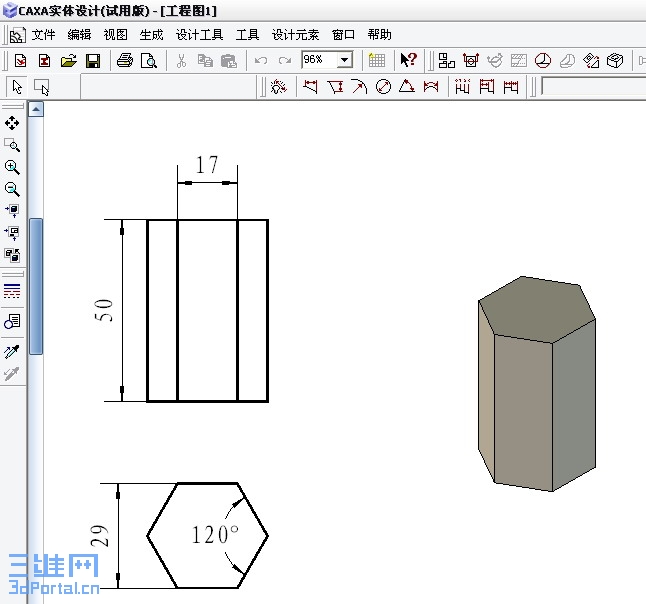Click the Cut scissors icon
This screenshot has width=646, height=604.
click(181, 61)
